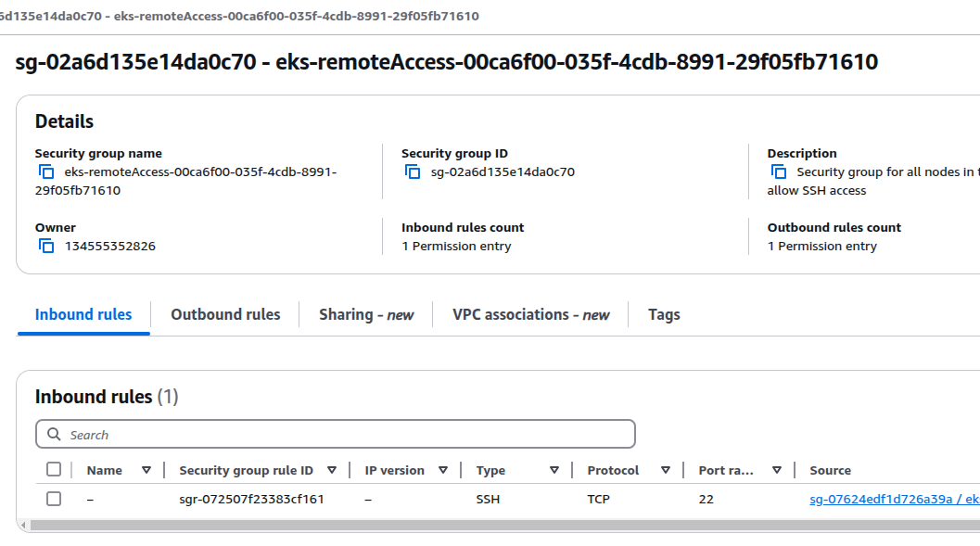Click breadcrumb text at top

239,17
